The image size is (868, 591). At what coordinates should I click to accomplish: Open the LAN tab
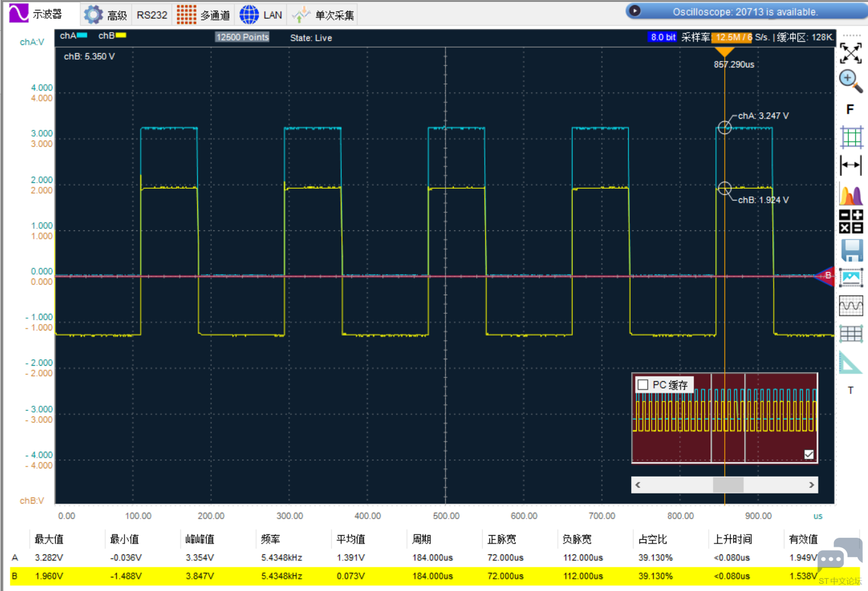[x=261, y=14]
